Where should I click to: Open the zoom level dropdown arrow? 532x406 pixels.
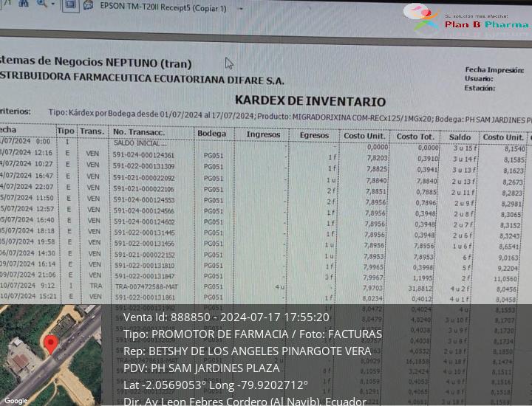[x=53, y=4]
